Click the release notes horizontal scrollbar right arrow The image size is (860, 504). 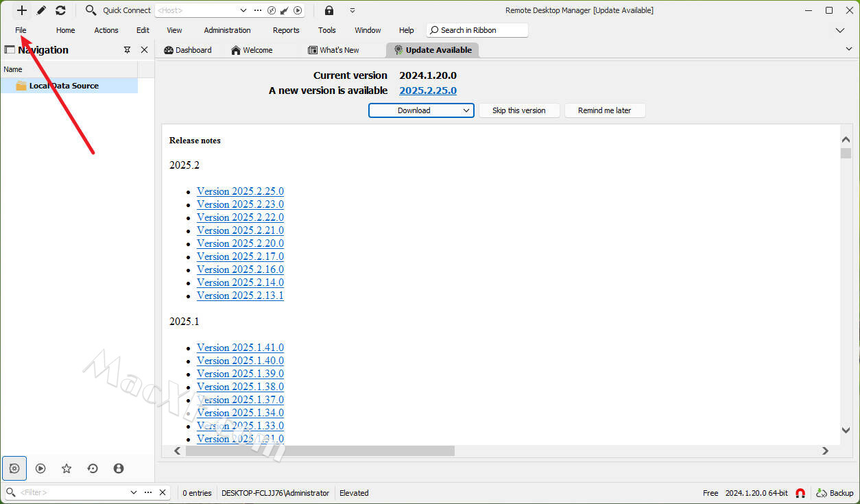click(826, 451)
